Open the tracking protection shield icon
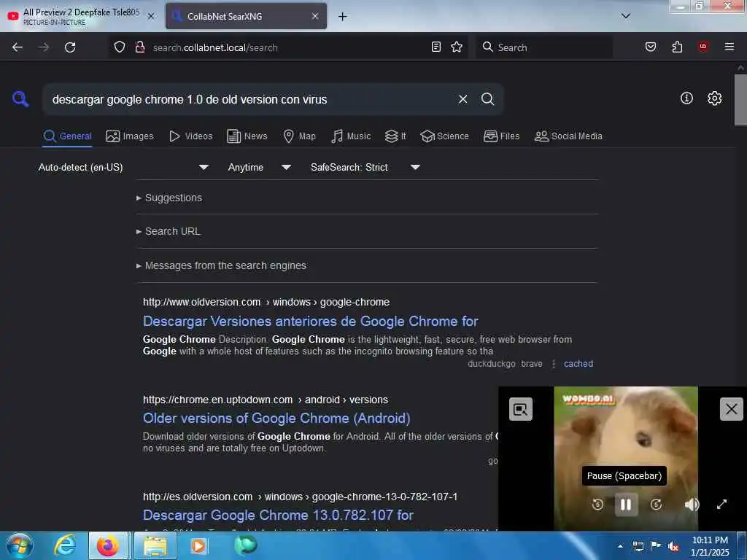 pyautogui.click(x=120, y=47)
